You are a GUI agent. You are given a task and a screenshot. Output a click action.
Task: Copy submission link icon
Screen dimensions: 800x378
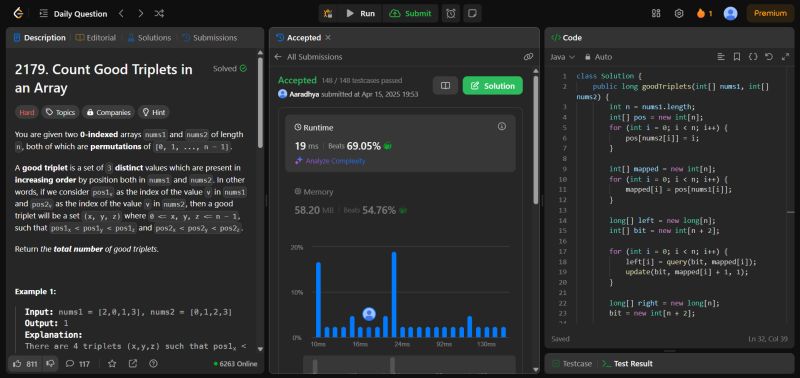click(528, 57)
